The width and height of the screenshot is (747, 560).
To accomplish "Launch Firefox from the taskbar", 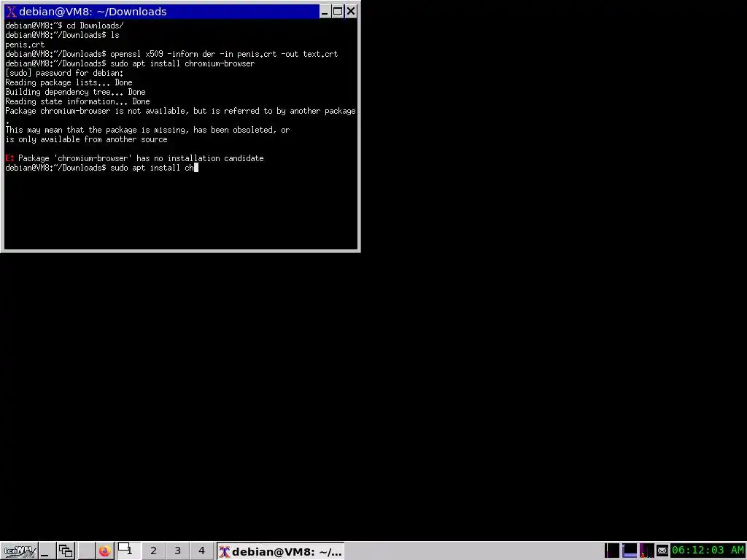I will (105, 551).
